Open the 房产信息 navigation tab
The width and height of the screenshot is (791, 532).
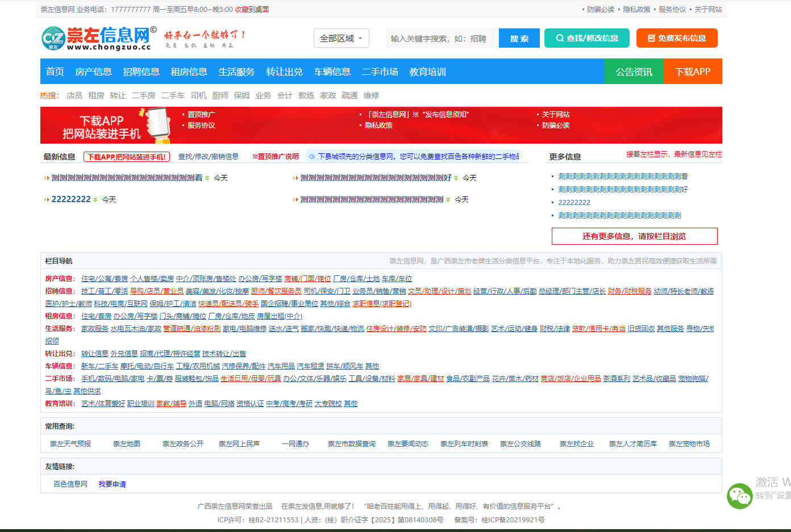pos(93,72)
